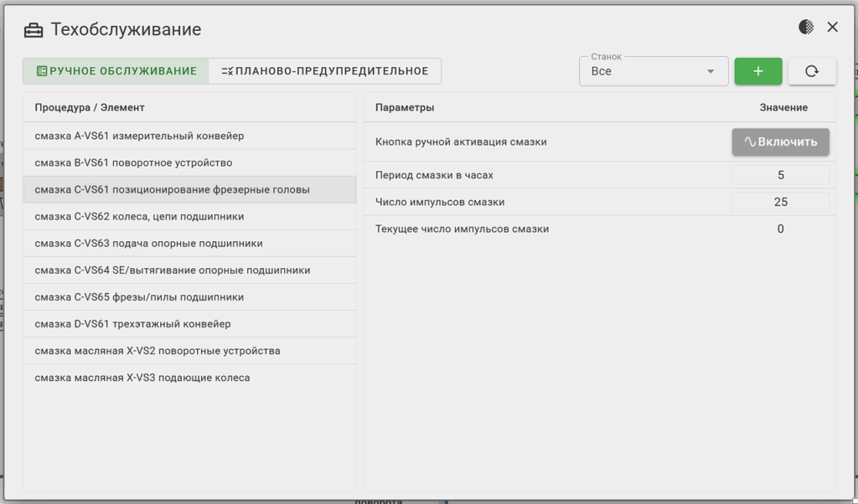Select смазка масляная X-VS2 поворотные устройства
Viewport: 858px width, 504px height.
tap(189, 351)
